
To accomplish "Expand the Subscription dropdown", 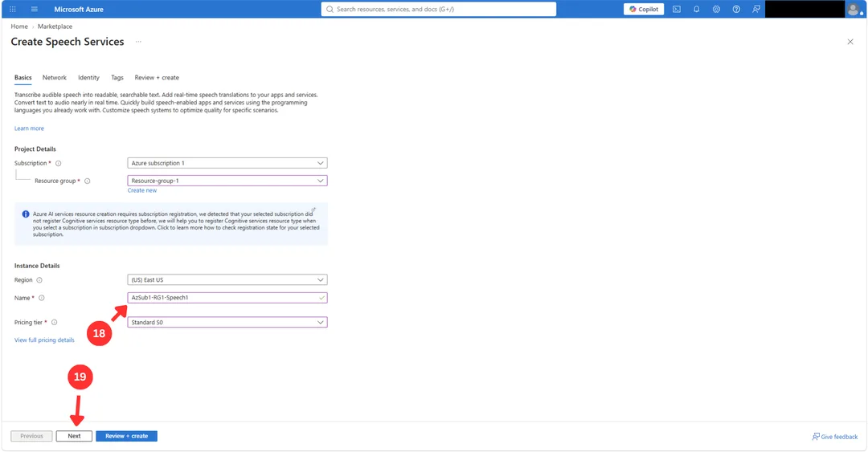I will tap(227, 163).
